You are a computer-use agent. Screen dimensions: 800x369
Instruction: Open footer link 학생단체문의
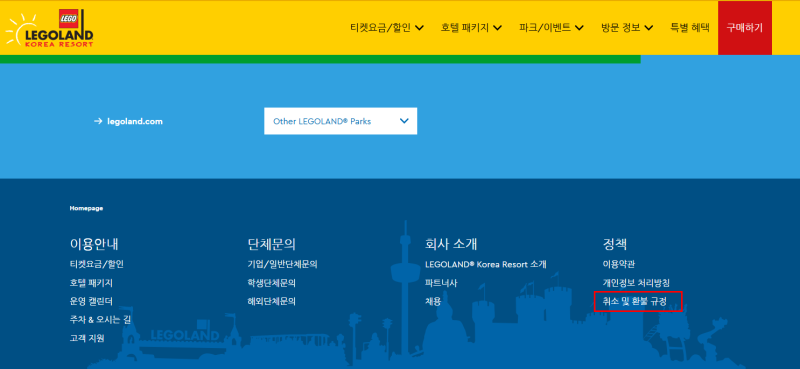click(271, 283)
